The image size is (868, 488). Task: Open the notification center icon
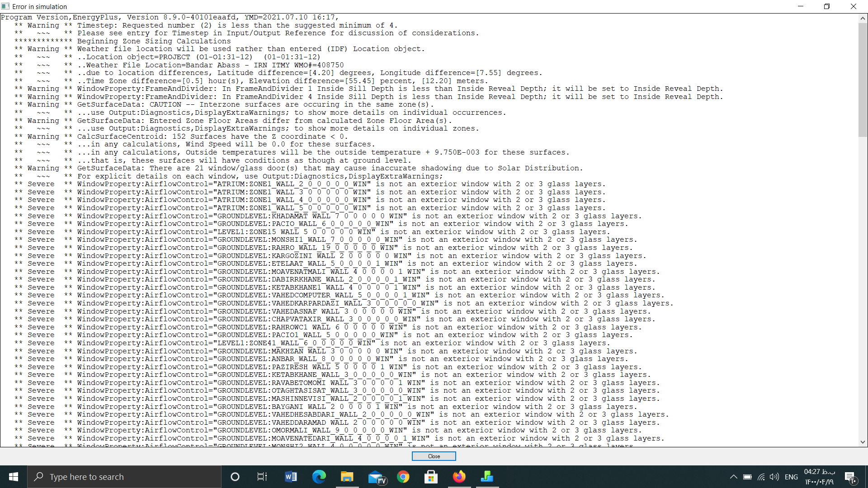850,477
